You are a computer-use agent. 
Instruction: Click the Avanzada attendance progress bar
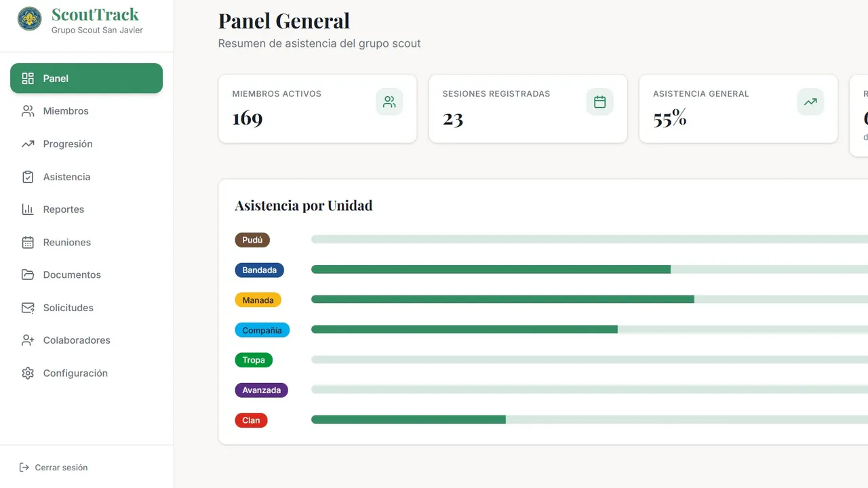[x=589, y=389]
